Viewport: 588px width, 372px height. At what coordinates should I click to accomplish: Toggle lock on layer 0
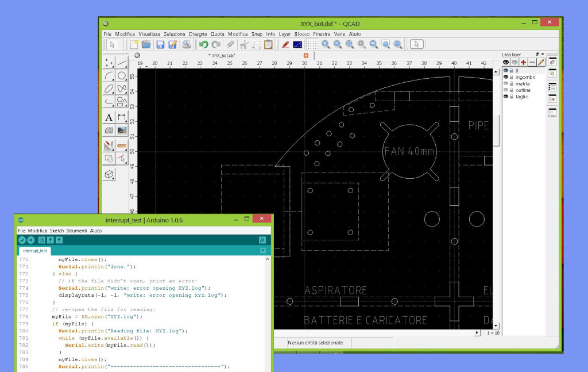coord(511,71)
